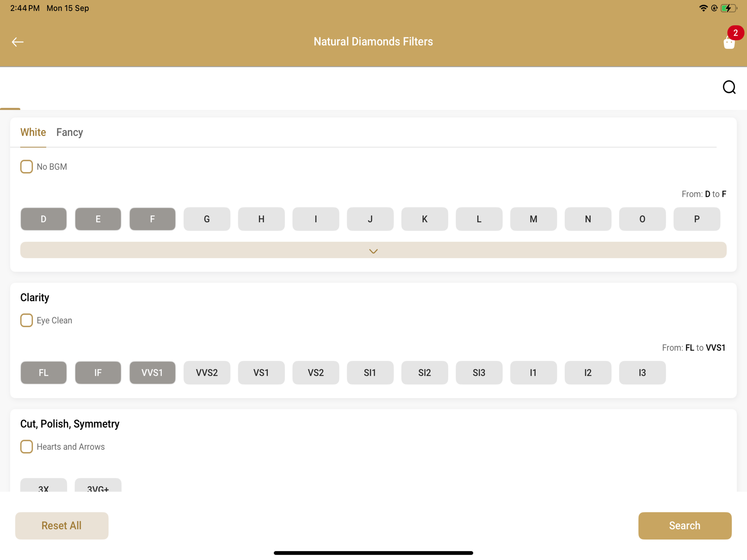Expand more color options chevron bar
747x560 pixels.
(373, 250)
